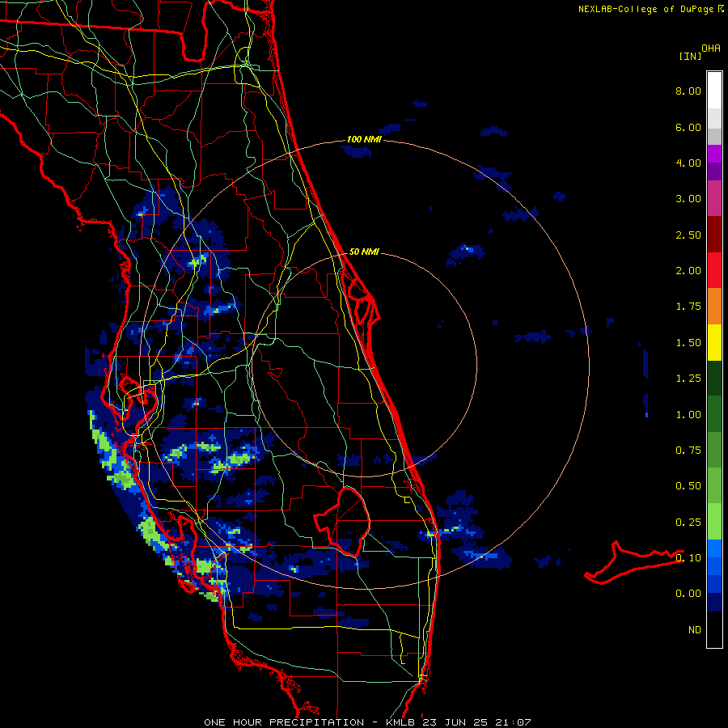Image resolution: width=728 pixels, height=728 pixels.
Task: Select the 1.25 legend value
Action: pos(688,379)
